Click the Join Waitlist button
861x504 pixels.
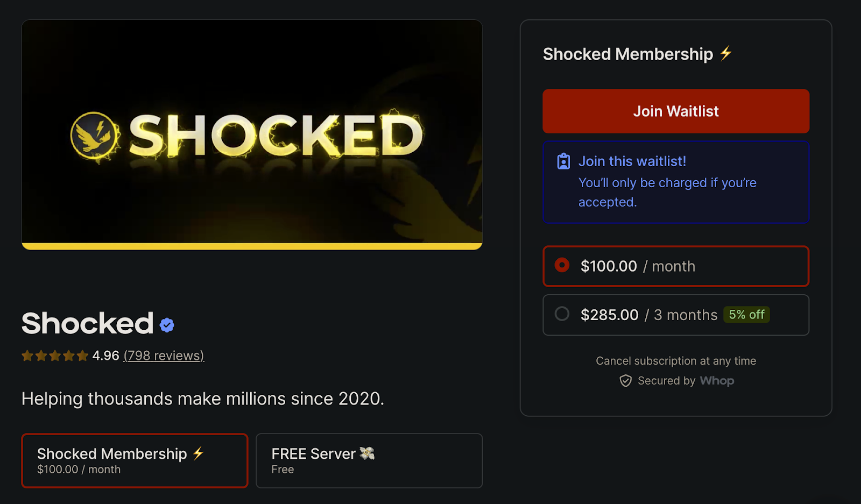[675, 111]
